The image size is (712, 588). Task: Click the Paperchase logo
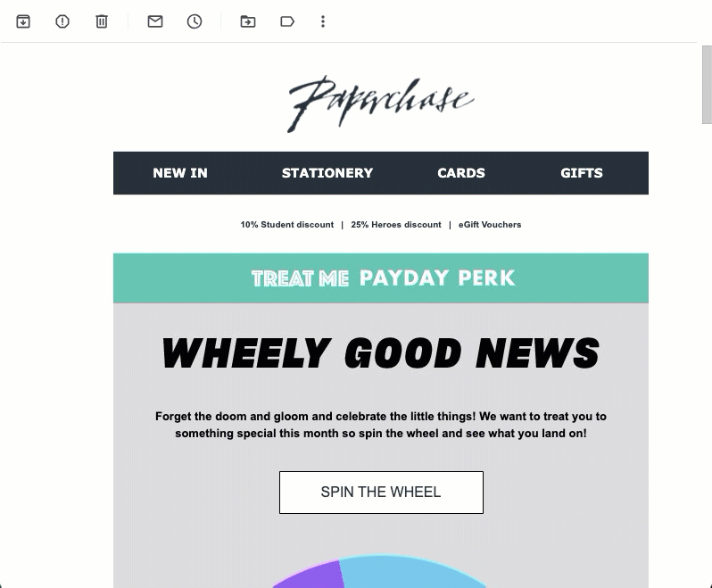(380, 102)
